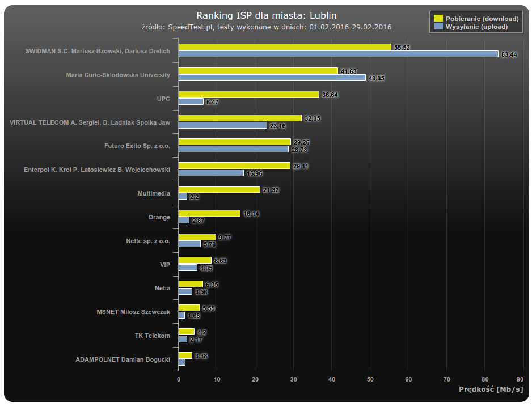Click VIP yellow download bar

point(195,260)
